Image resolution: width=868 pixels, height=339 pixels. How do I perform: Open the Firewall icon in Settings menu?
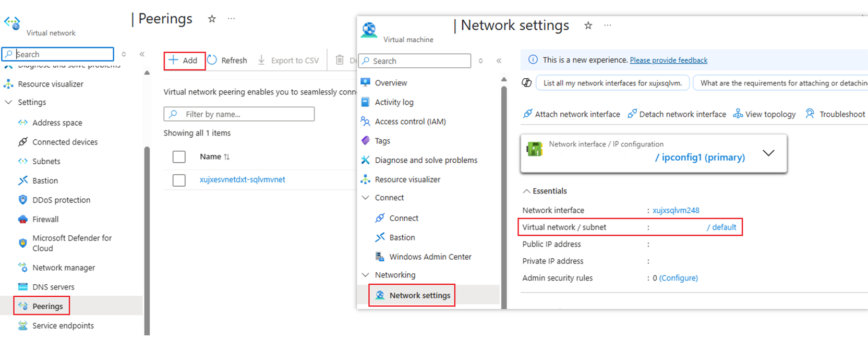[23, 219]
